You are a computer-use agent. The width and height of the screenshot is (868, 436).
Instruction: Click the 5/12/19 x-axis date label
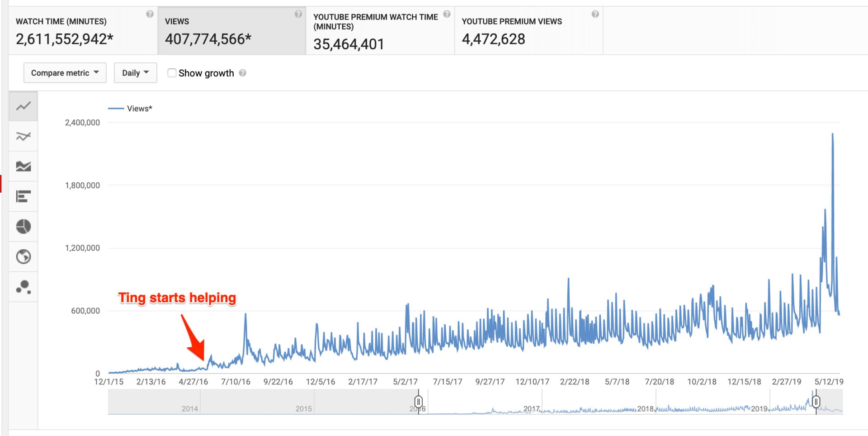[x=829, y=382]
